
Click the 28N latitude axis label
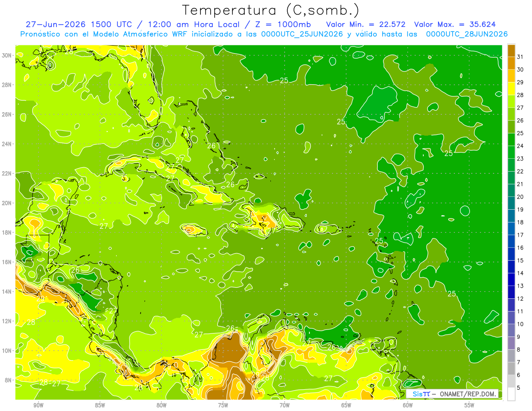(x=7, y=85)
